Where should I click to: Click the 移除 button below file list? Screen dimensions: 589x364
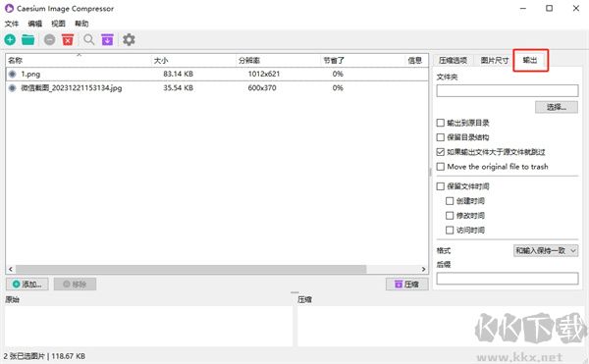coord(75,285)
